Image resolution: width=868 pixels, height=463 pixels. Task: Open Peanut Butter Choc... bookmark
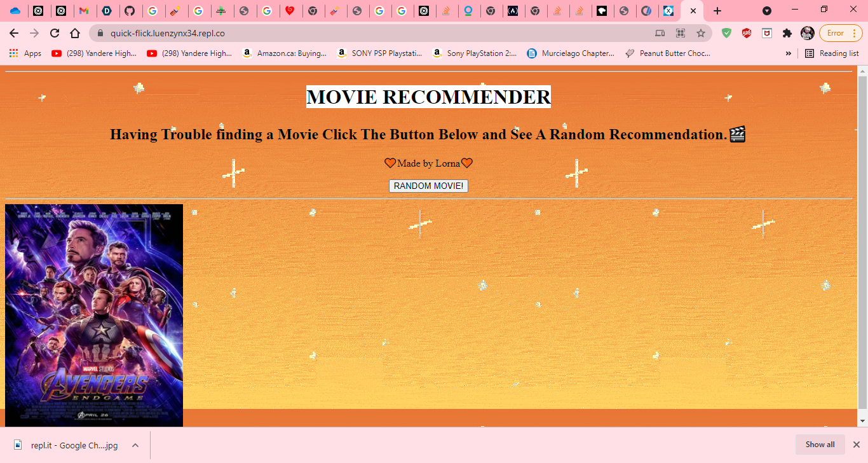pos(668,53)
